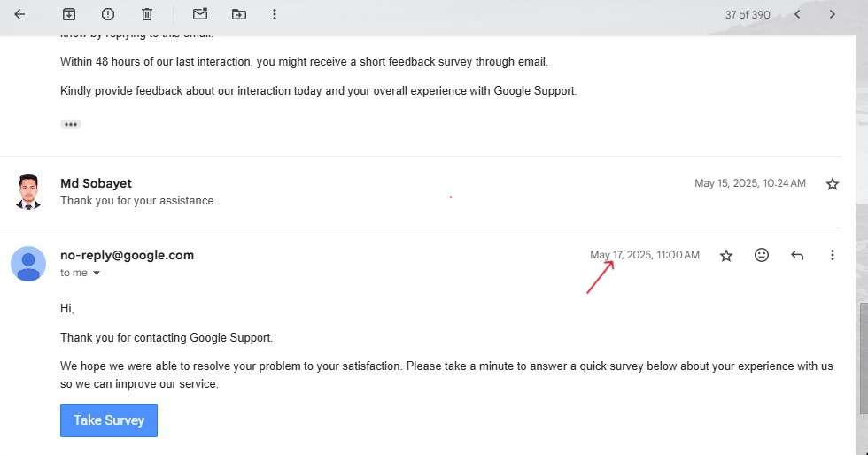Add emoji reaction to message
This screenshot has height=455, width=868.
click(x=762, y=255)
